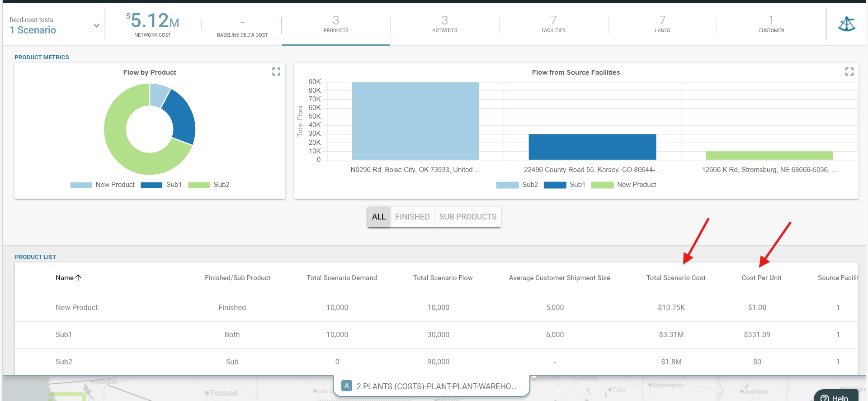Select the Sub1 product row
868x401 pixels.
click(x=436, y=335)
